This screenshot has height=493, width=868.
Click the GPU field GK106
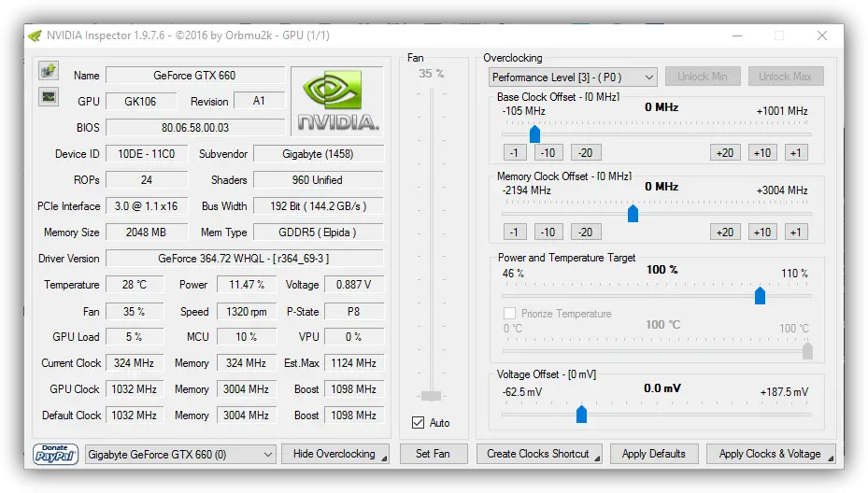[x=140, y=101]
